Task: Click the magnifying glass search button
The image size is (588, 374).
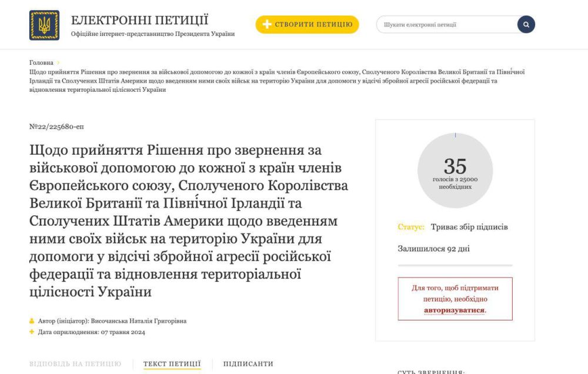Action: click(526, 25)
